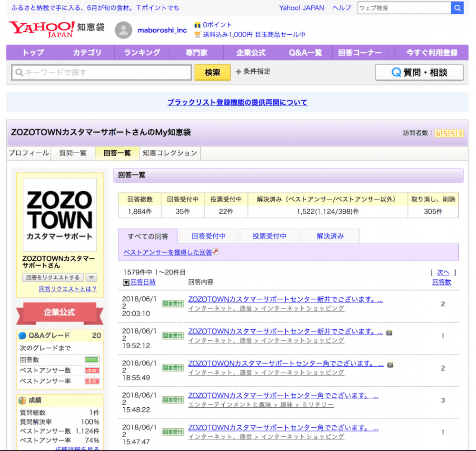Select the 回答一覧 profile tab
The height and width of the screenshot is (451, 476).
click(x=117, y=153)
